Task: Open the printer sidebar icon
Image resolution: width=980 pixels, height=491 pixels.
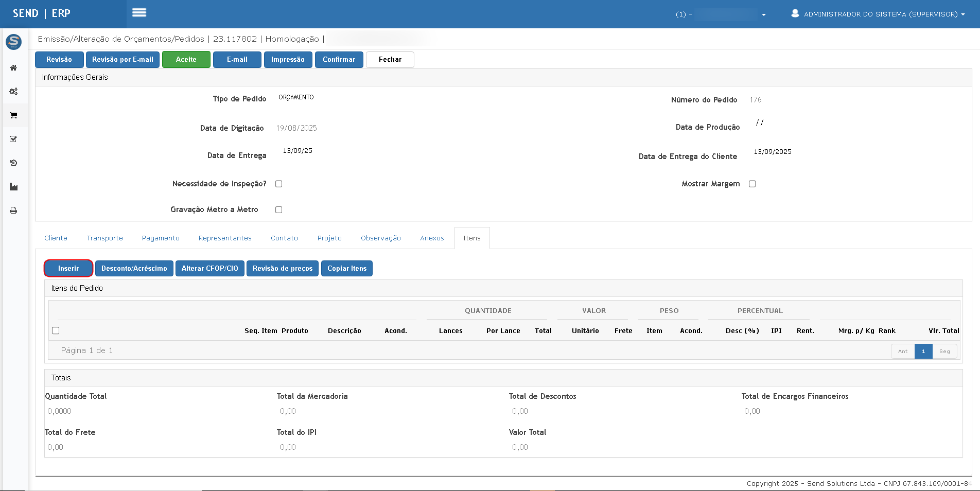Action: pyautogui.click(x=13, y=211)
